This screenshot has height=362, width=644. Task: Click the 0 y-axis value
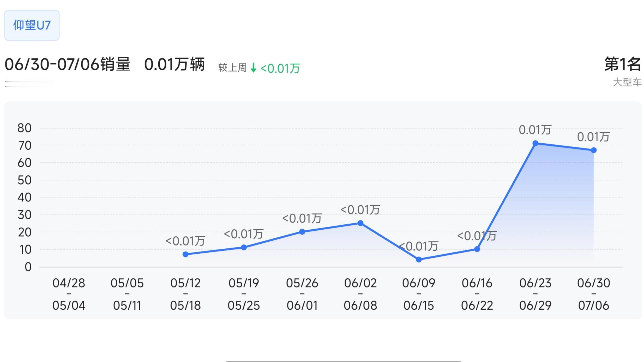[x=28, y=267]
